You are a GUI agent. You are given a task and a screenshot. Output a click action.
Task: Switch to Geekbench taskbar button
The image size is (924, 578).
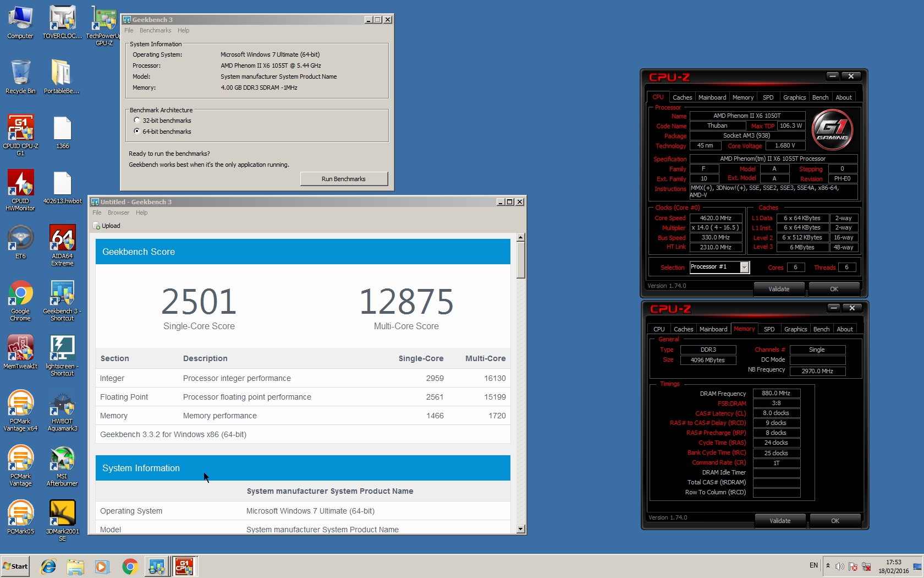tap(157, 566)
